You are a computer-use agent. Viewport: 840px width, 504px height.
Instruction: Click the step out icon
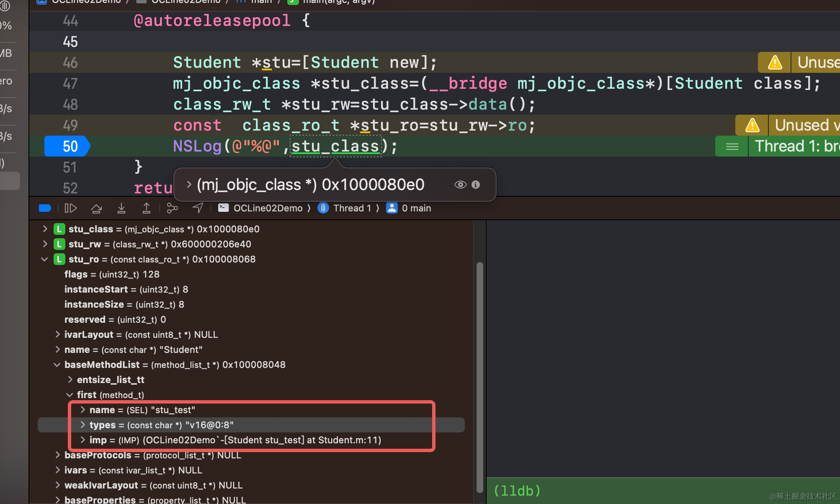(x=147, y=208)
